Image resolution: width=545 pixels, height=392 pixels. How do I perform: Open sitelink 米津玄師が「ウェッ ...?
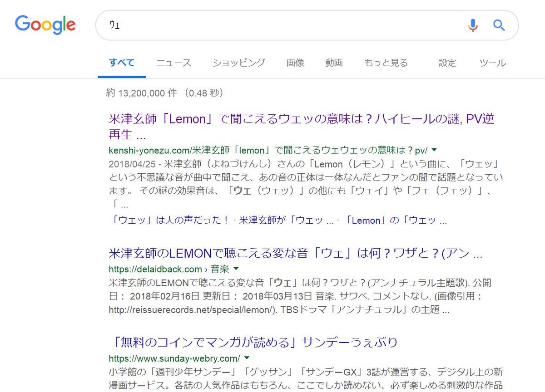click(287, 220)
